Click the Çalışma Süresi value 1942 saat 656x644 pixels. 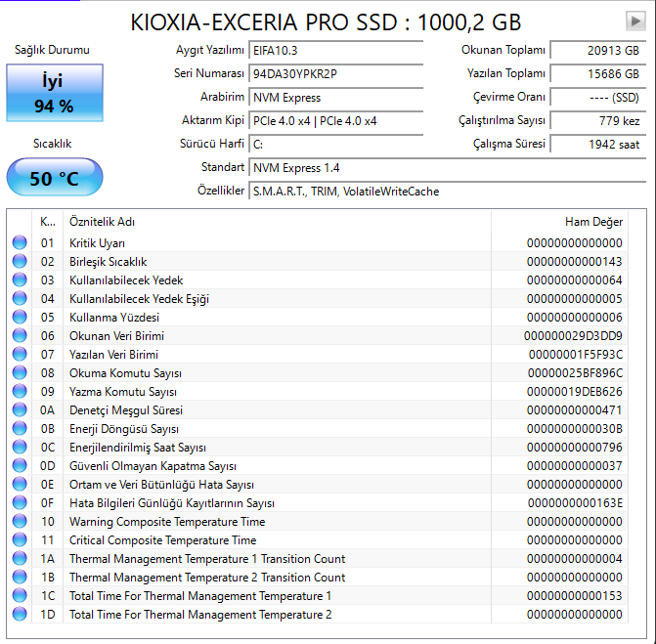598,145
